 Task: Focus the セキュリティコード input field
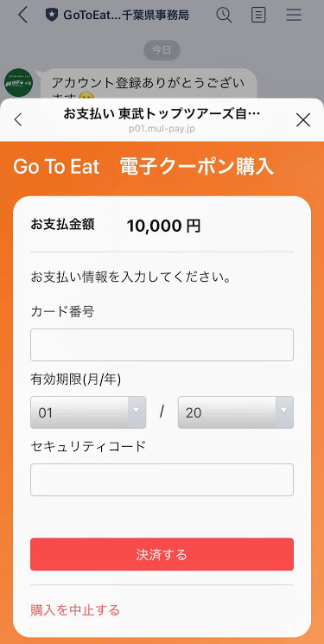tap(162, 480)
